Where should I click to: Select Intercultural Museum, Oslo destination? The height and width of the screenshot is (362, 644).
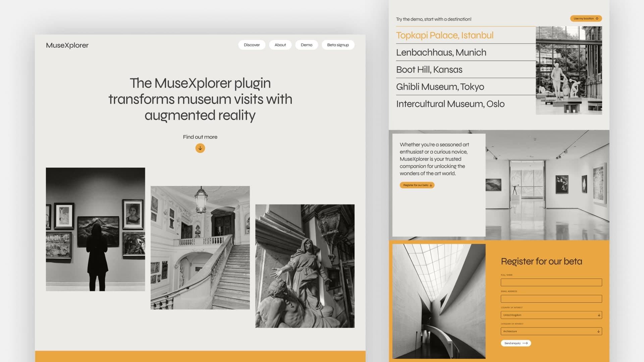click(x=466, y=104)
